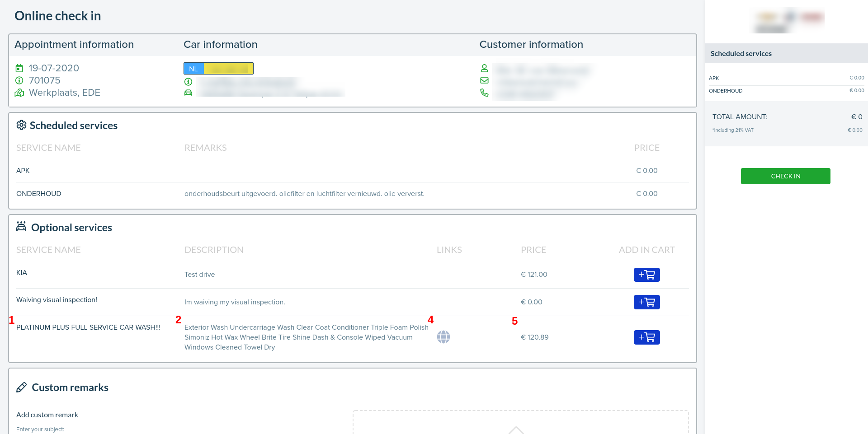Click the customer email envelope icon
Viewport: 868px width, 434px height.
click(x=484, y=80)
